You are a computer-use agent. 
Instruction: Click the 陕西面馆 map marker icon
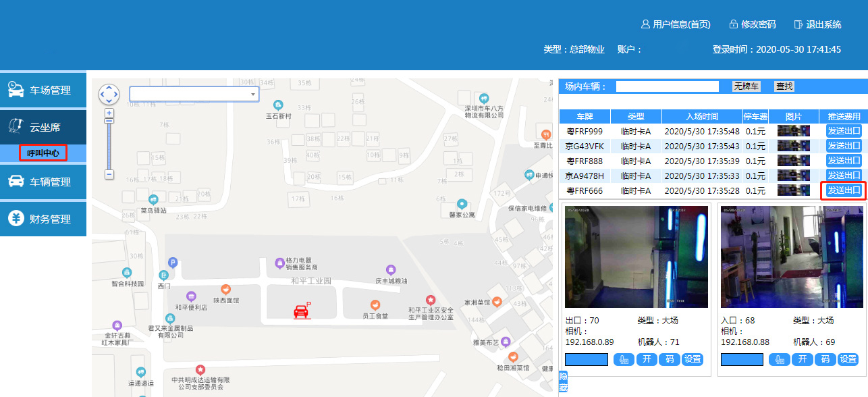pyautogui.click(x=225, y=290)
